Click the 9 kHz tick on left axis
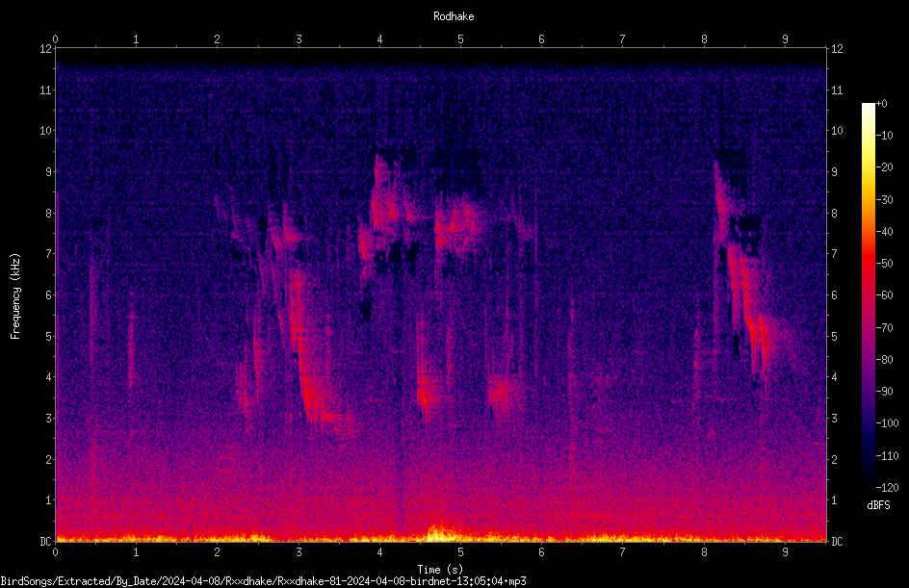This screenshot has height=588, width=909. 48,171
